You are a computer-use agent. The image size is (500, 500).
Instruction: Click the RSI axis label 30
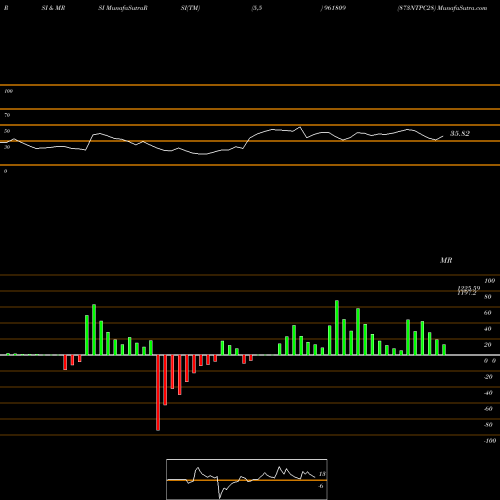click(7, 147)
